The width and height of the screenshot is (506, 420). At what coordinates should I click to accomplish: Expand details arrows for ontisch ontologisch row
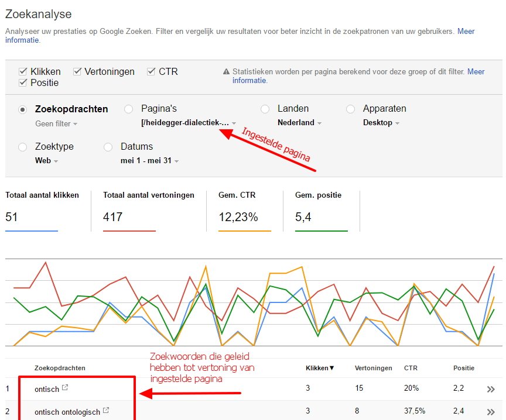click(x=491, y=412)
